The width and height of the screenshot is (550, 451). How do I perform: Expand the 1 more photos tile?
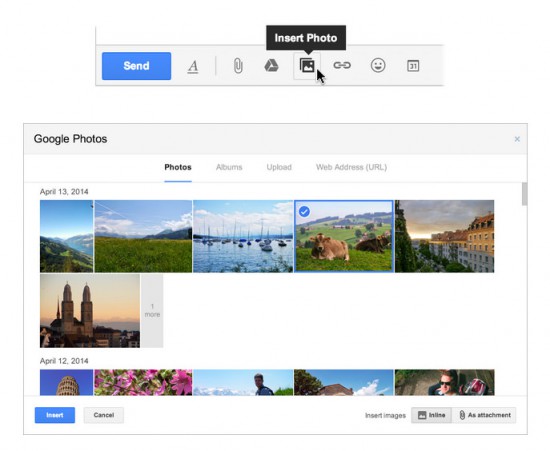tap(152, 311)
